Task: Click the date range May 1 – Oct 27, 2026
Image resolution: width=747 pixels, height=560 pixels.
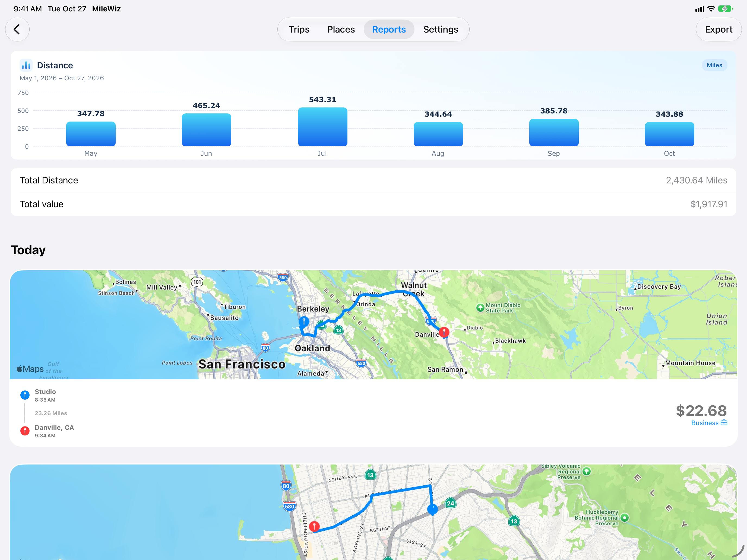Action: (61, 78)
